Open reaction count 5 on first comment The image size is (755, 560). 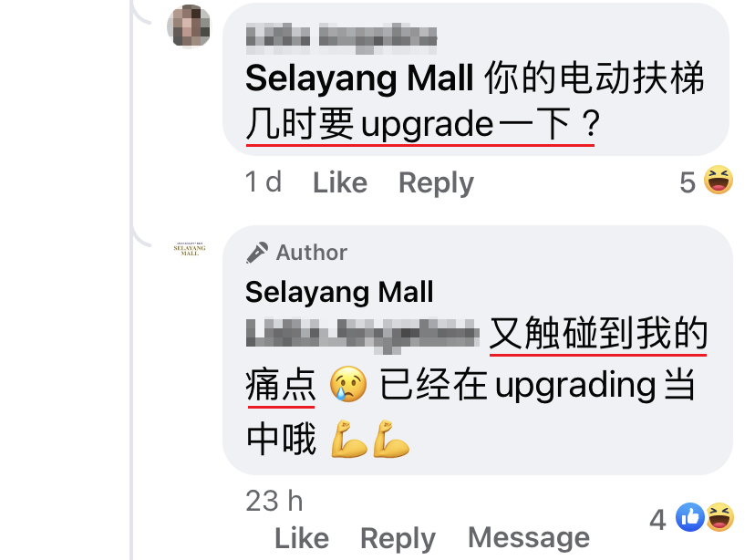click(688, 182)
